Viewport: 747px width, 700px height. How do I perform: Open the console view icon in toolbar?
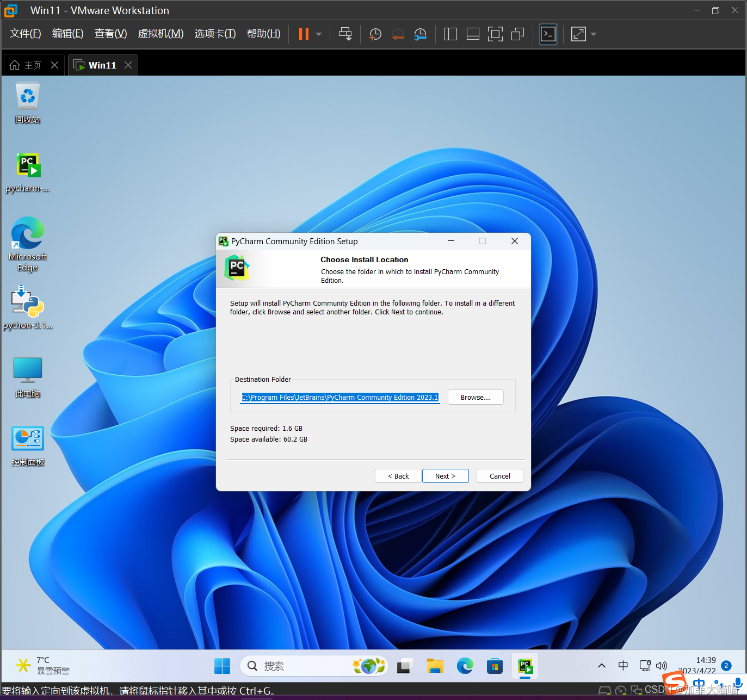(x=548, y=34)
